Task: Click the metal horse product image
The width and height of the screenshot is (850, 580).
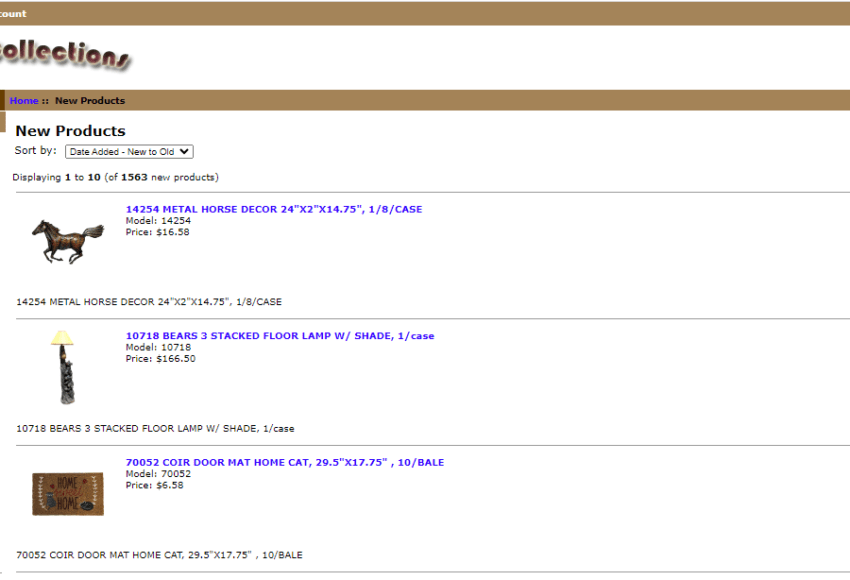Action: pos(67,240)
